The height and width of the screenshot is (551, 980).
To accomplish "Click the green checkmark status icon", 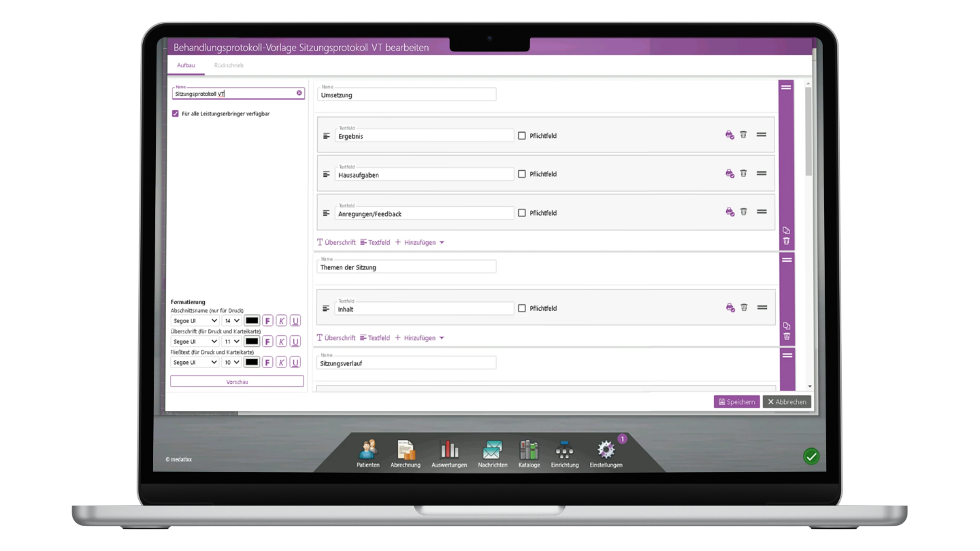I will click(x=811, y=456).
